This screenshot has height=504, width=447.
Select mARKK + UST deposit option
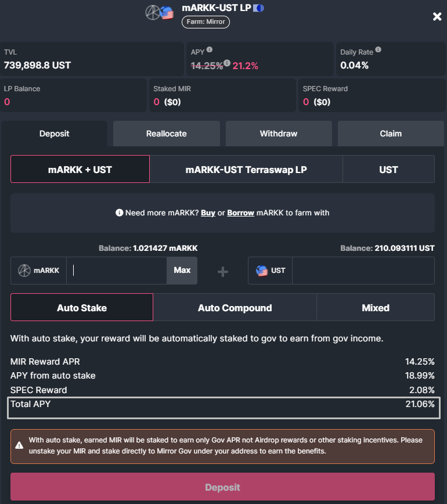80,170
